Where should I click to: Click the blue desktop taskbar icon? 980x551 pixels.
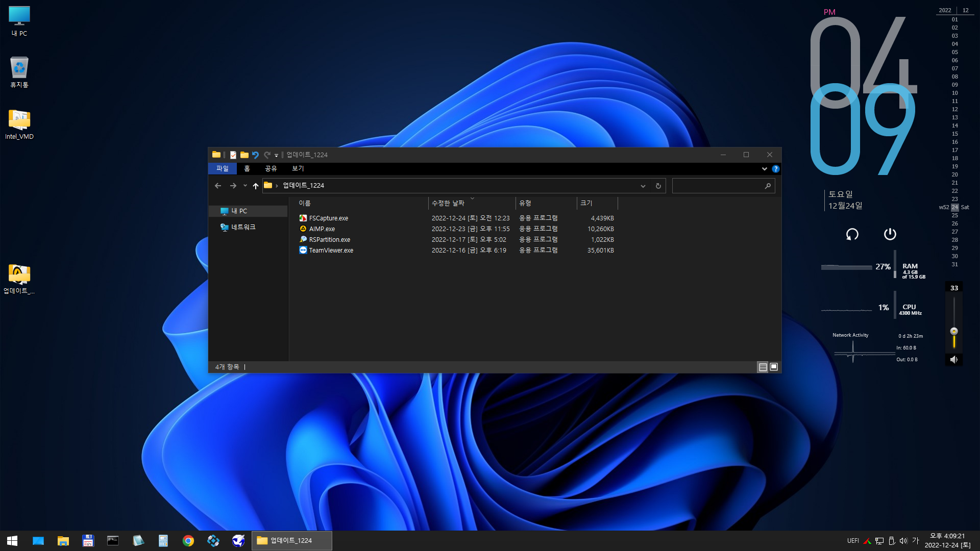click(x=38, y=541)
